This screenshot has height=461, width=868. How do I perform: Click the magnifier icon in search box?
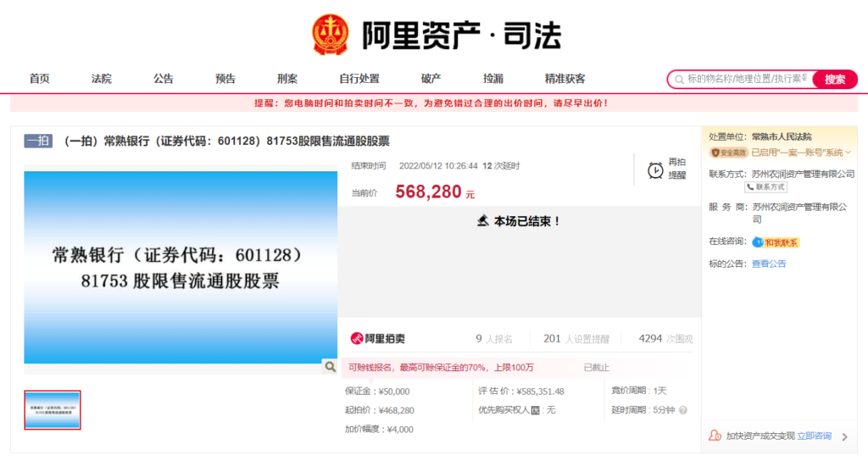pos(678,79)
